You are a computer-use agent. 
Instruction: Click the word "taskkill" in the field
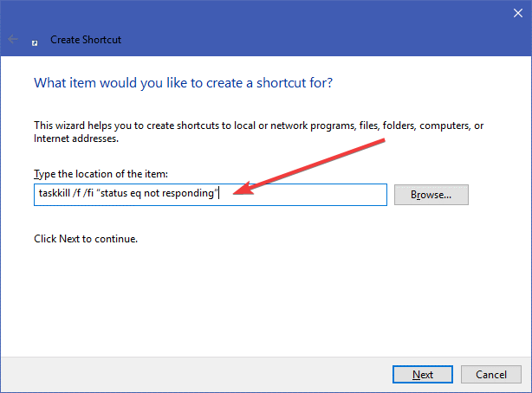55,194
